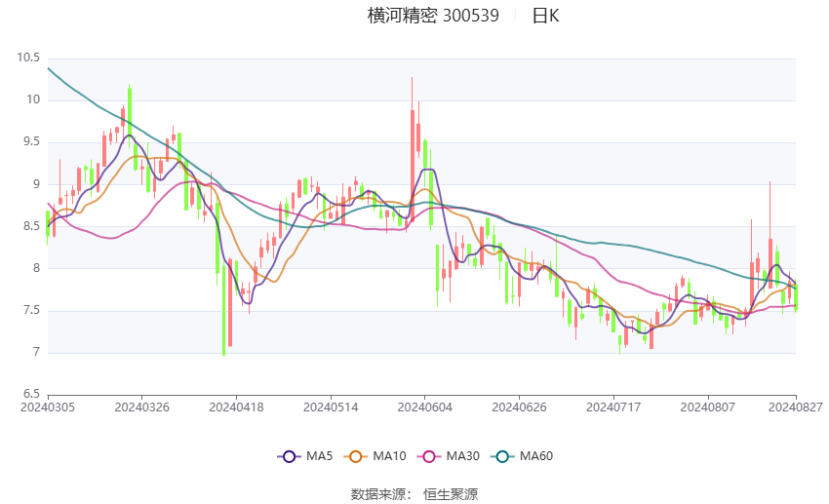This screenshot has height=504, width=829.
Task: Click the x-axis date label 20240626
Action: coord(519,407)
